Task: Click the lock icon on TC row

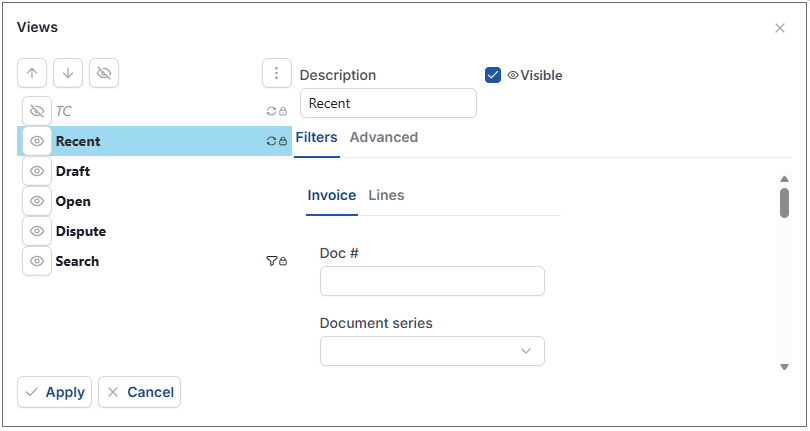Action: point(283,111)
